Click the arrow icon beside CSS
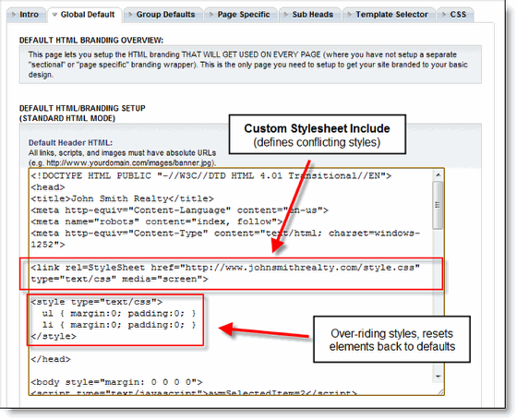Screen dimensions: 517x420 point(444,15)
